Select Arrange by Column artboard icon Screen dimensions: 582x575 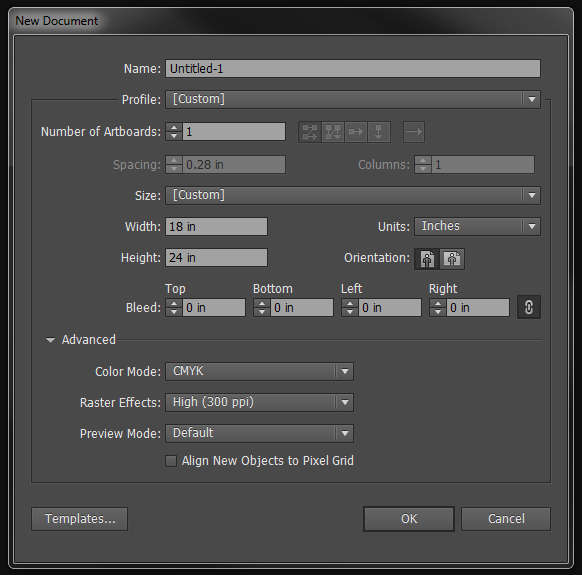point(379,132)
